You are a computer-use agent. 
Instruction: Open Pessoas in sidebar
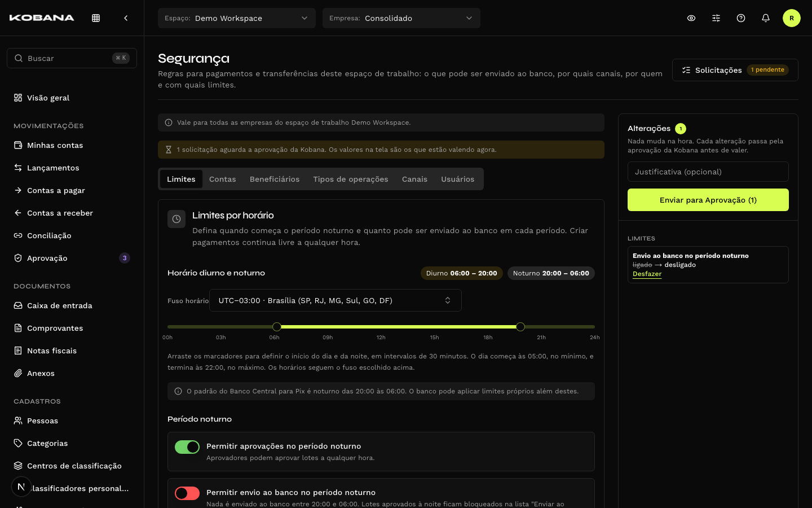tap(72, 421)
